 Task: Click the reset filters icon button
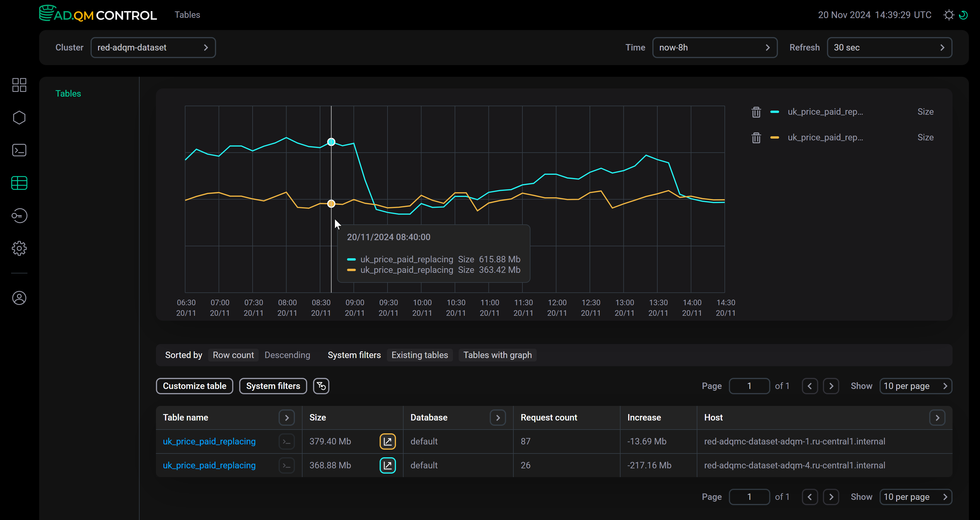click(x=321, y=386)
